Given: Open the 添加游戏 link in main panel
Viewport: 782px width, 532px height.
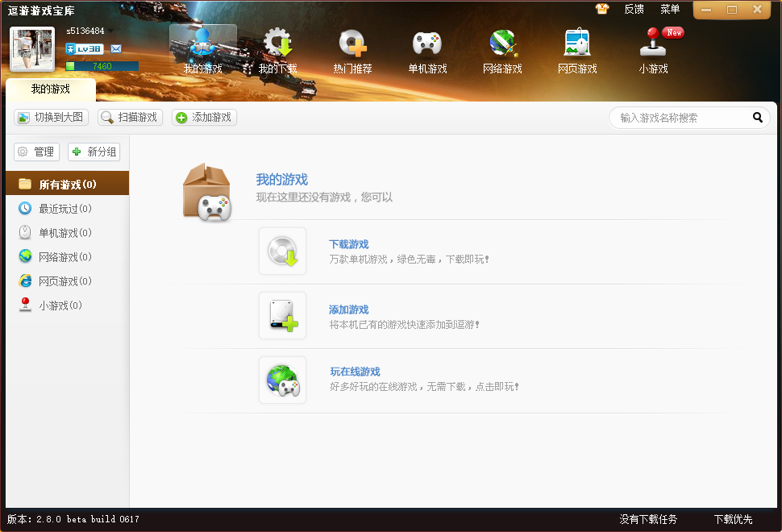Looking at the screenshot, I should point(348,310).
